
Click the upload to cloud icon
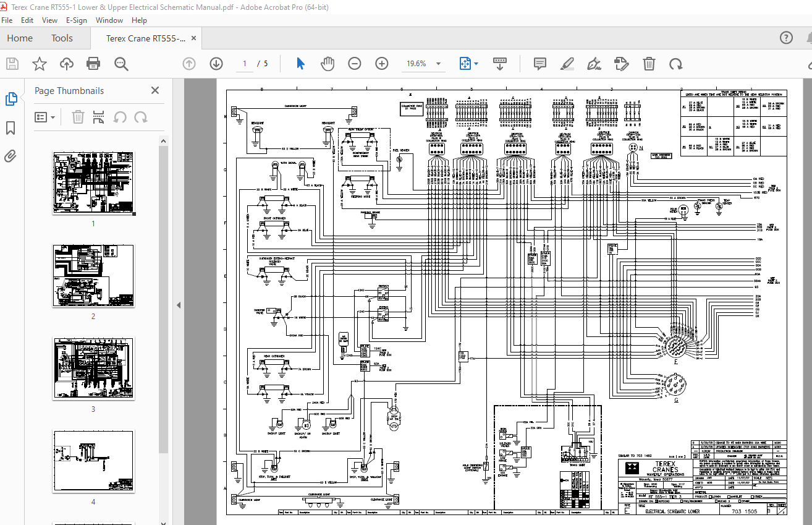[x=67, y=64]
